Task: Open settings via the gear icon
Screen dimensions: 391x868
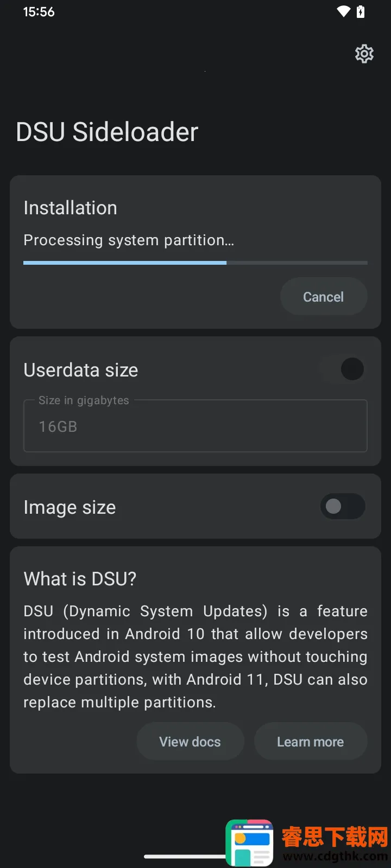Action: (x=364, y=54)
